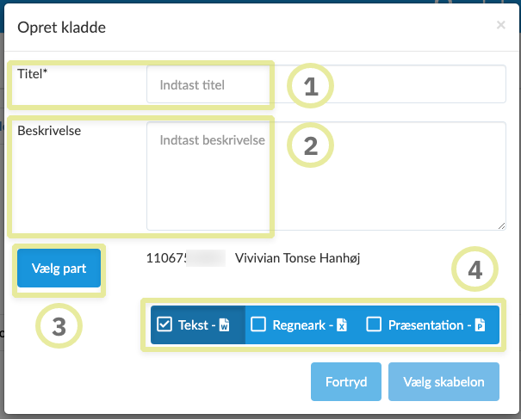Grab the description box resize handle

point(501,225)
